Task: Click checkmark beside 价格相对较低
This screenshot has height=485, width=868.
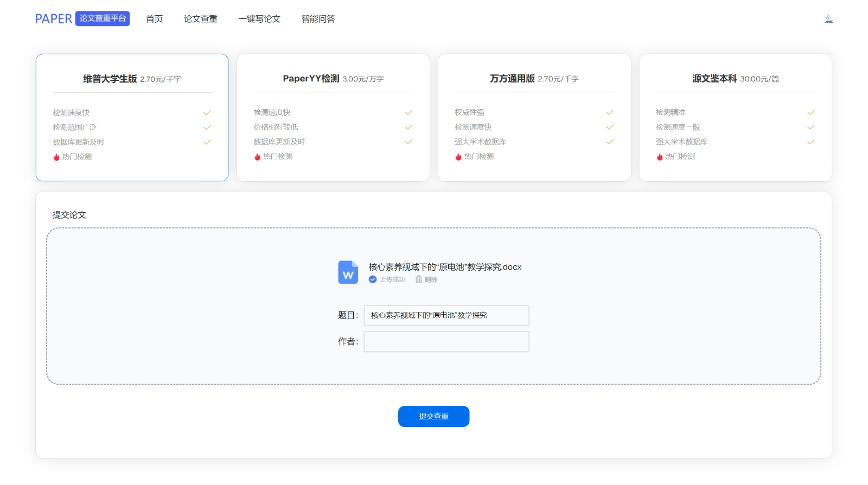Action: point(409,127)
